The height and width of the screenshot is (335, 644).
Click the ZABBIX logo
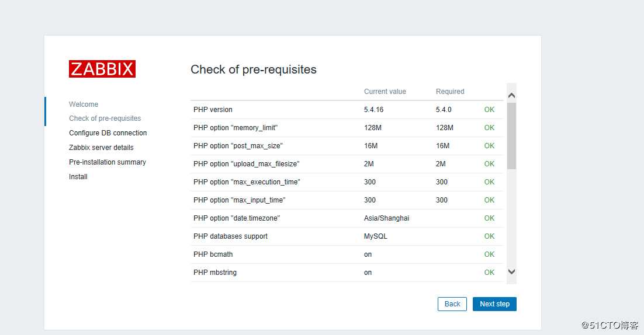102,69
